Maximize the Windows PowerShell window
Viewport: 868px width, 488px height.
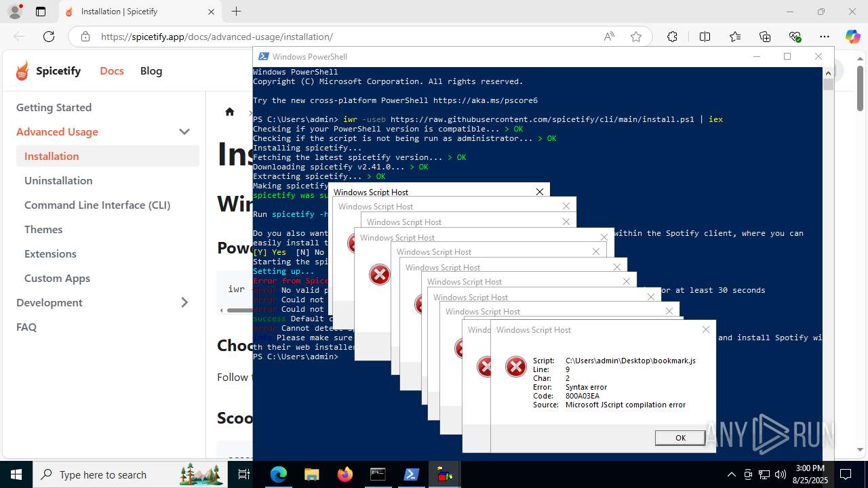point(787,56)
